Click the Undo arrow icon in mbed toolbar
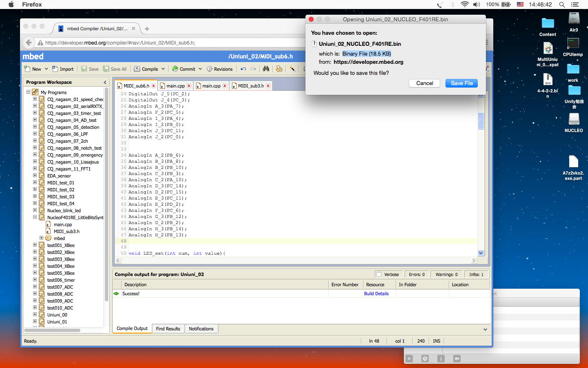The height and width of the screenshot is (368, 588). pyautogui.click(x=243, y=69)
